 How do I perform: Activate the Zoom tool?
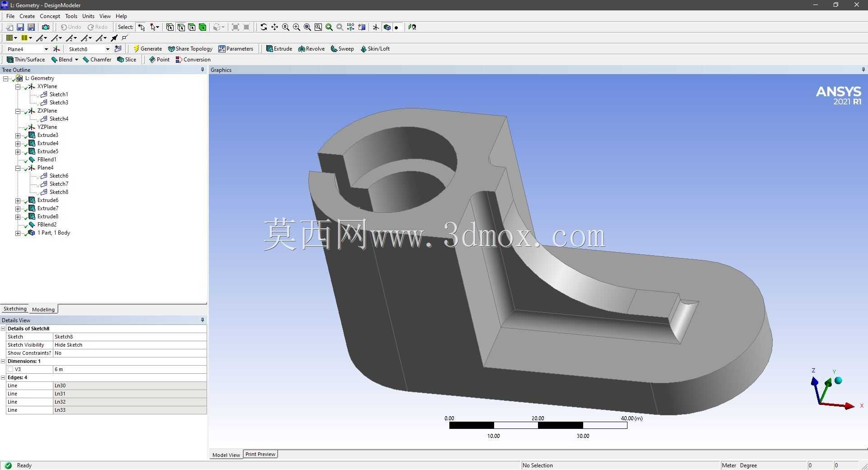point(285,27)
